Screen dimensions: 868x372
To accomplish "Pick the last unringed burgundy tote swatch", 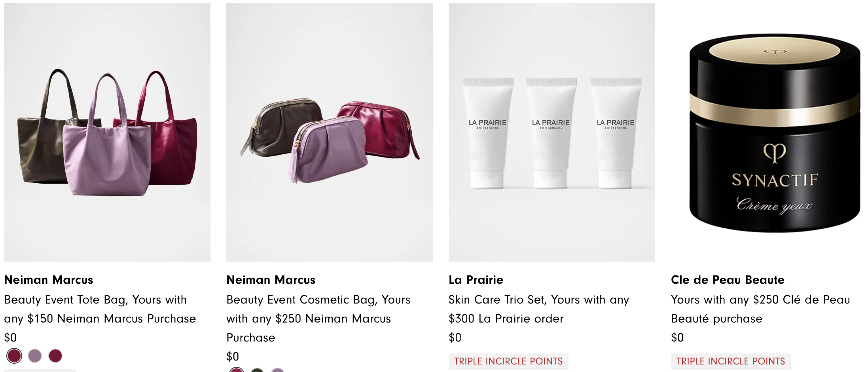I will 55,356.
